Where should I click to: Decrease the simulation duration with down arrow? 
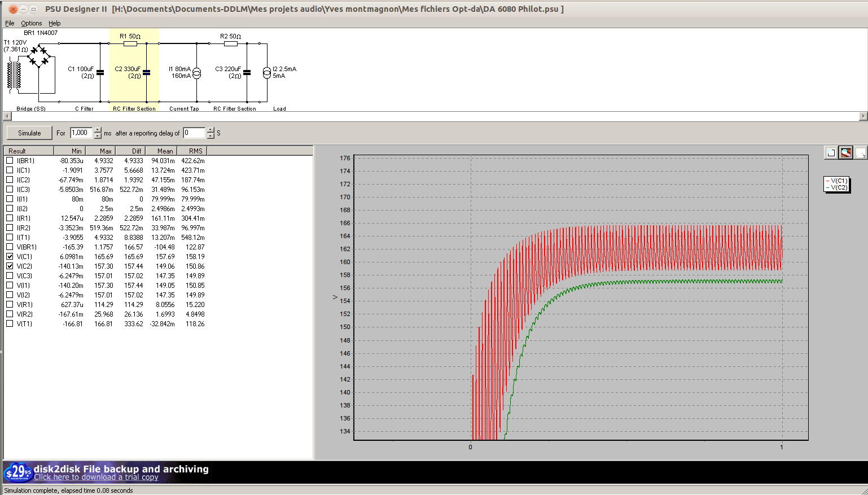[x=98, y=136]
